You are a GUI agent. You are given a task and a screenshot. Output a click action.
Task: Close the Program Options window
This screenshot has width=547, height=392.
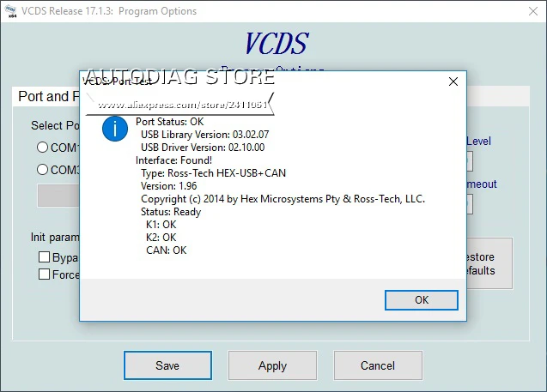click(533, 11)
